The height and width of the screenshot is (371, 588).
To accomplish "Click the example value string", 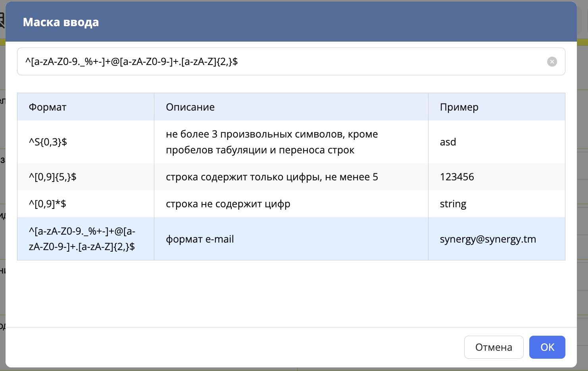I will point(453,204).
